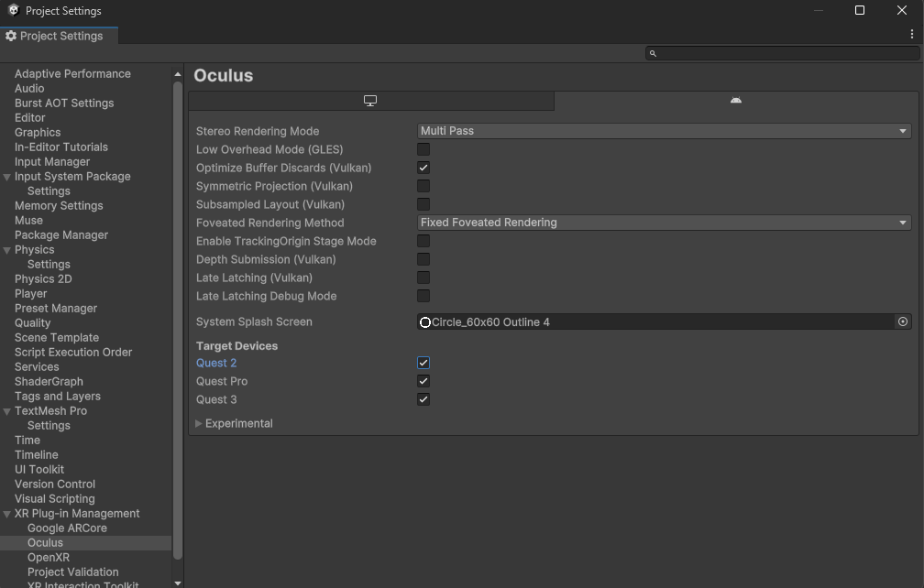The width and height of the screenshot is (924, 588).
Task: Click the settings search field
Action: (783, 53)
